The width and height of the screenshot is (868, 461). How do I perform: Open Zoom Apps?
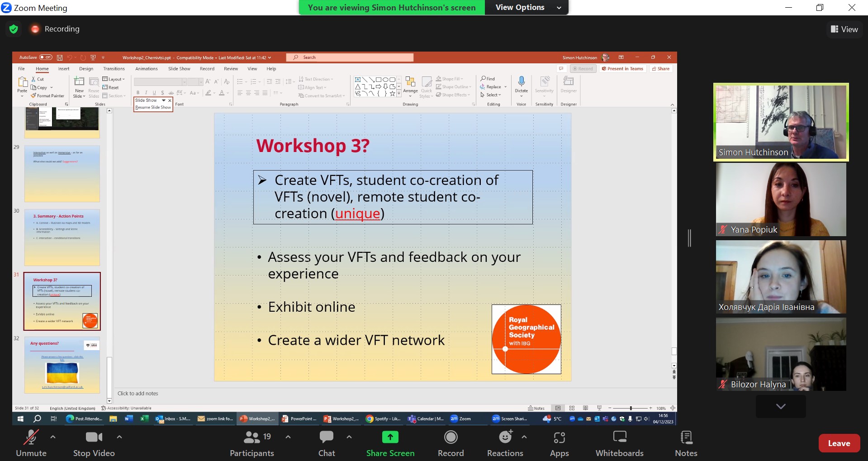pyautogui.click(x=560, y=443)
